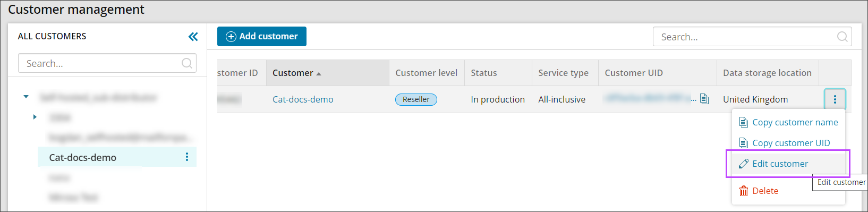Screen dimensions: 868x212
Task: Open the Cat-docs-demo customer link
Action: click(x=303, y=99)
